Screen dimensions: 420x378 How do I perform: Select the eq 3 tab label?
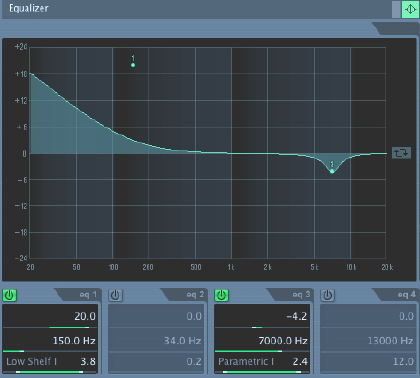click(x=301, y=295)
